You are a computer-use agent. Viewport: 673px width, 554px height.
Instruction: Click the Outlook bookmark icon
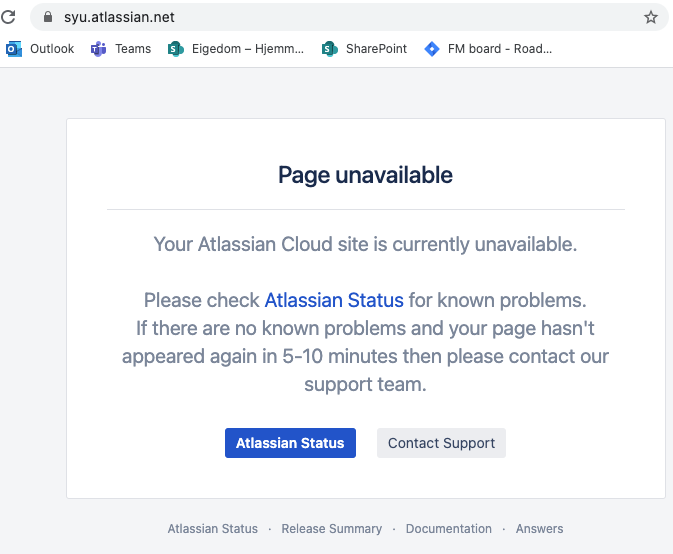14,49
